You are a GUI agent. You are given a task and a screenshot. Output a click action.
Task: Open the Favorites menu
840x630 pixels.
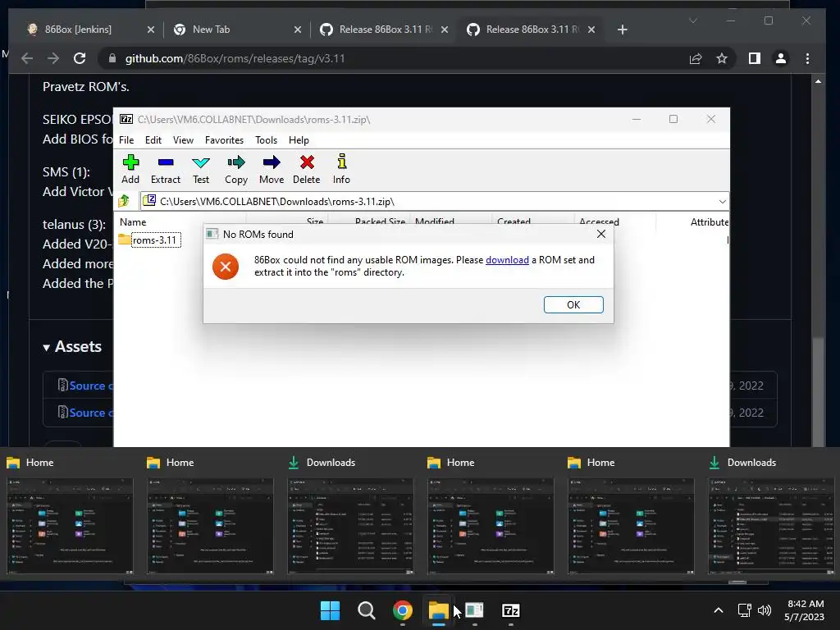coord(224,139)
